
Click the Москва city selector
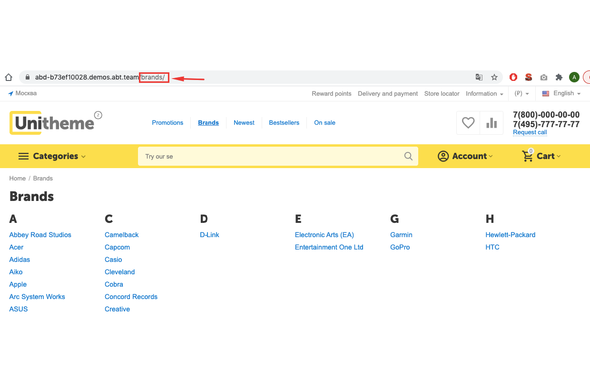(x=23, y=93)
